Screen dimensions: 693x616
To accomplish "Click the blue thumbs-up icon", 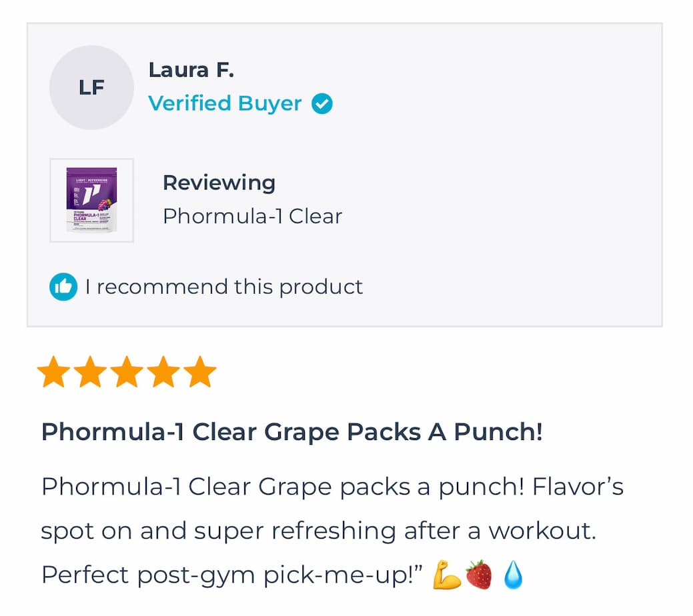I will (x=63, y=287).
